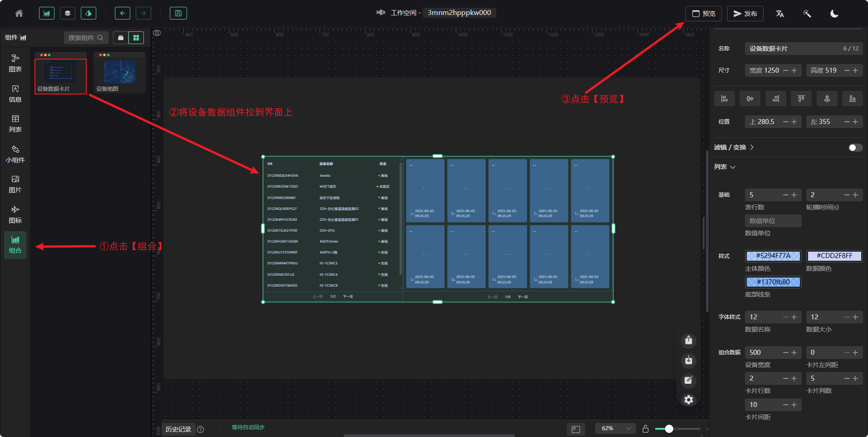Click the 发布 publish button
This screenshot has width=868, height=437.
point(745,14)
